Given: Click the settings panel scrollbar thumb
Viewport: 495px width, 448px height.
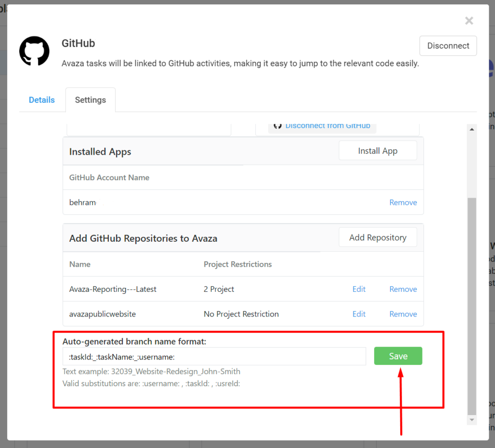Looking at the screenshot, I should tap(472, 306).
